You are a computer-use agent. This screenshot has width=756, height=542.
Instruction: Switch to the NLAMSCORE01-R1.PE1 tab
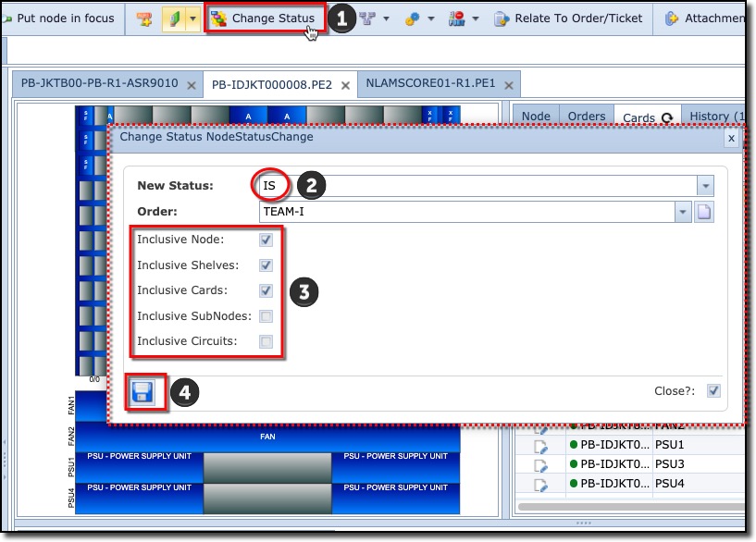click(x=430, y=84)
